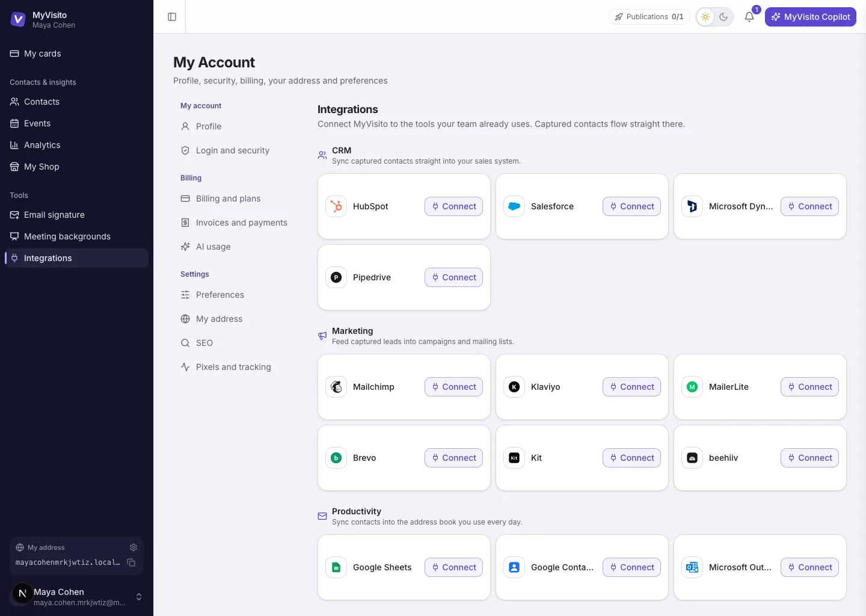The image size is (866, 616).
Task: Click the Google Sheets logo icon
Action: coord(336,567)
